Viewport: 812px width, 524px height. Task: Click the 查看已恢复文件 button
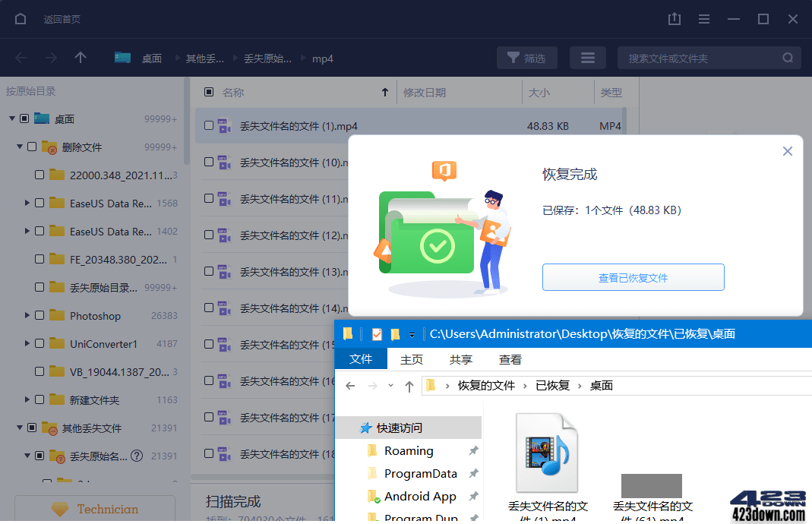pos(633,277)
